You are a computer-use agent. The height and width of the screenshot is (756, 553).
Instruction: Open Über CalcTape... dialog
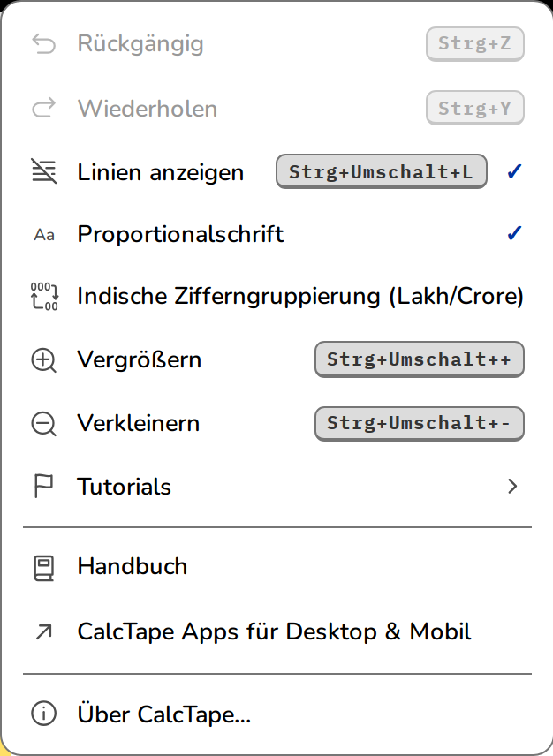(277, 714)
